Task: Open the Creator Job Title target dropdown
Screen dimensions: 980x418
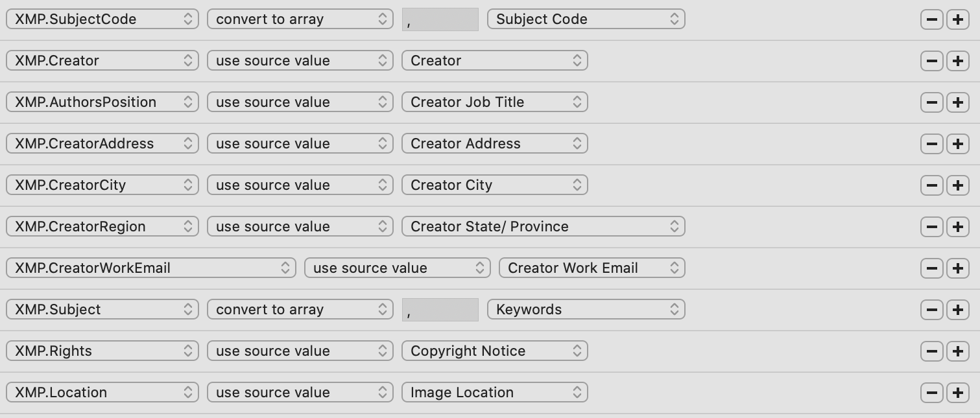Action: pos(494,102)
